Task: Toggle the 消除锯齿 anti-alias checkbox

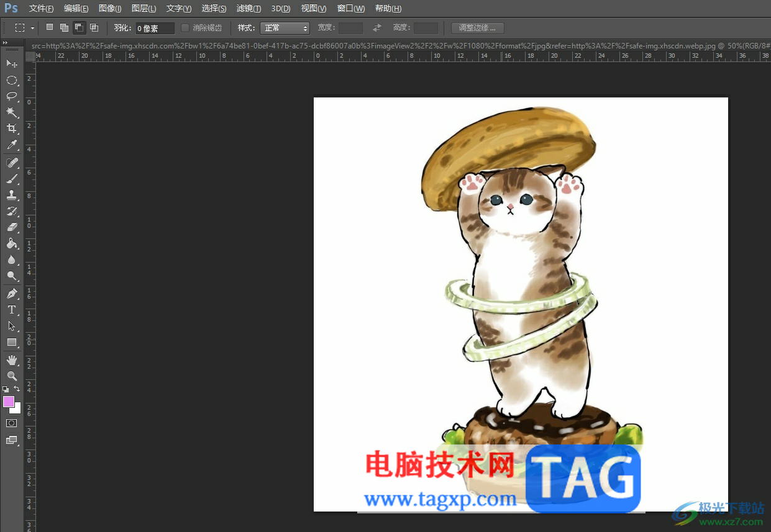Action: [x=185, y=28]
